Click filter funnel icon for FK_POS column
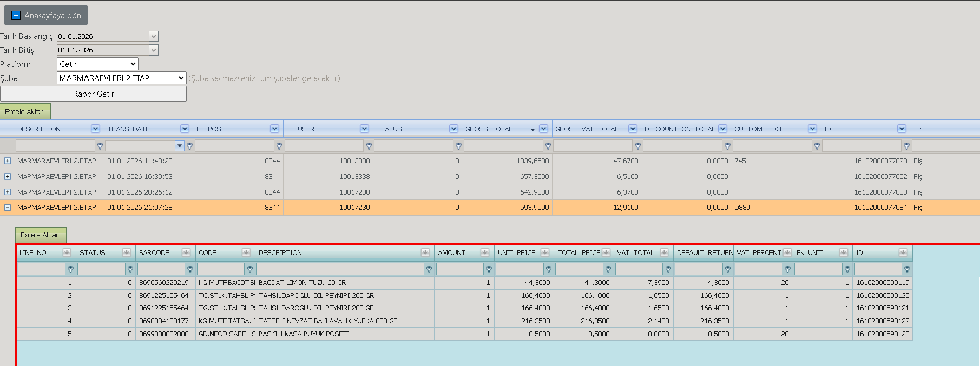The height and width of the screenshot is (366, 980). pos(279,146)
